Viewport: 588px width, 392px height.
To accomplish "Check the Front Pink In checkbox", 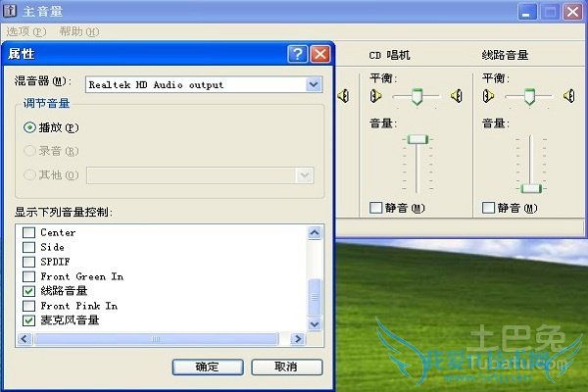I will tap(28, 306).
